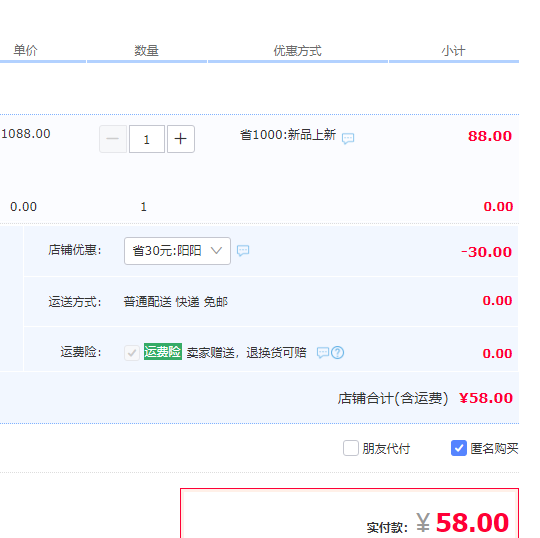
Task: Click the 优惠方式 column header
Action: [x=297, y=51]
